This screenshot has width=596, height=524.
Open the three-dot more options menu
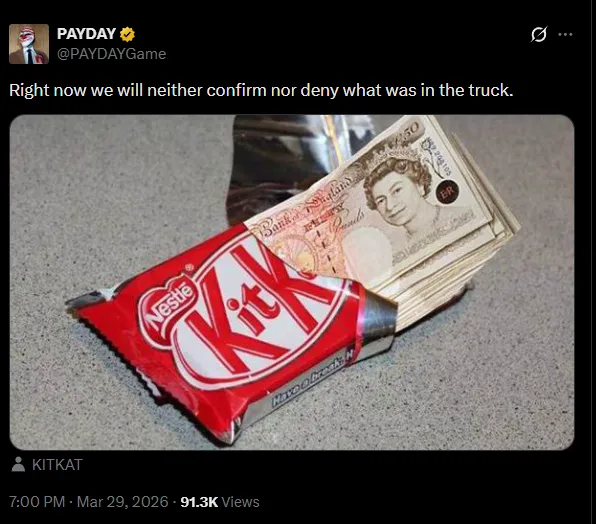[565, 35]
